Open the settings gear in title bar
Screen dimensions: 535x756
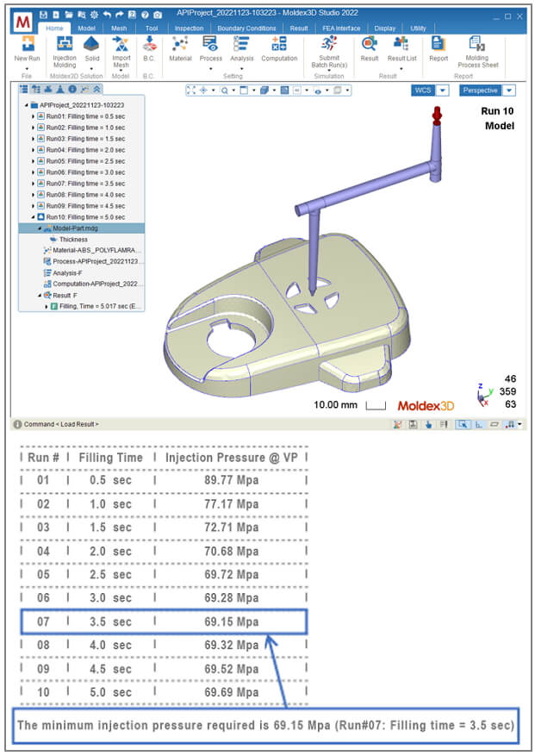[x=94, y=15]
